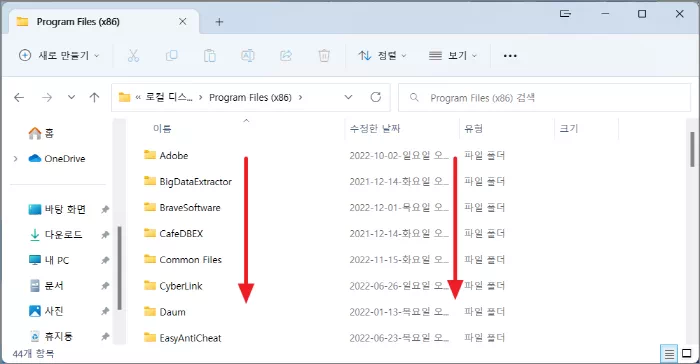Select the Adobe folder icon
700x364 pixels.
tap(150, 155)
